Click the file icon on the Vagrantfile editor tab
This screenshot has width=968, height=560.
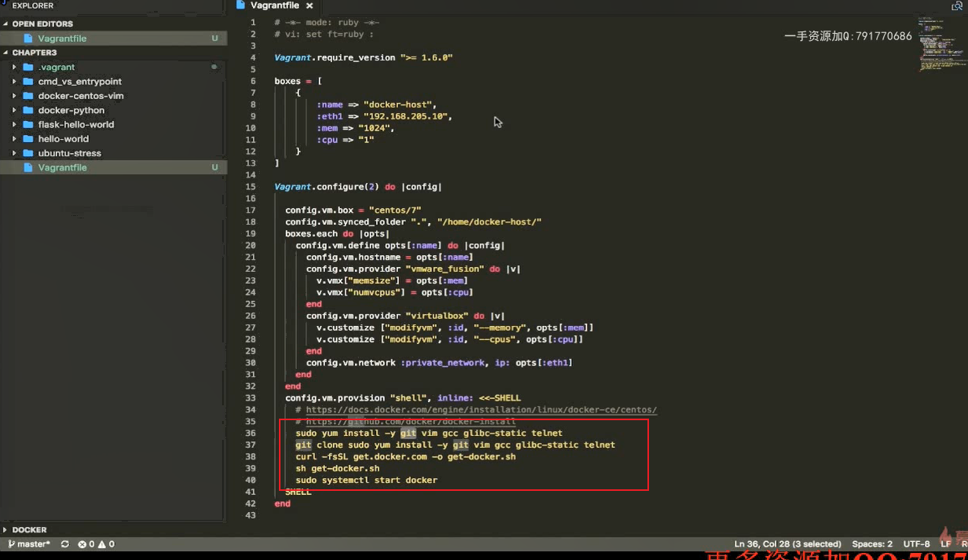pyautogui.click(x=241, y=5)
